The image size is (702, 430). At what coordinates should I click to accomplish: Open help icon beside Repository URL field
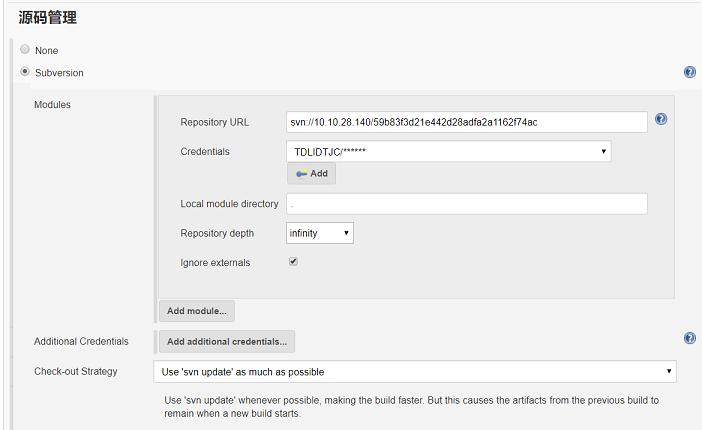coord(661,119)
